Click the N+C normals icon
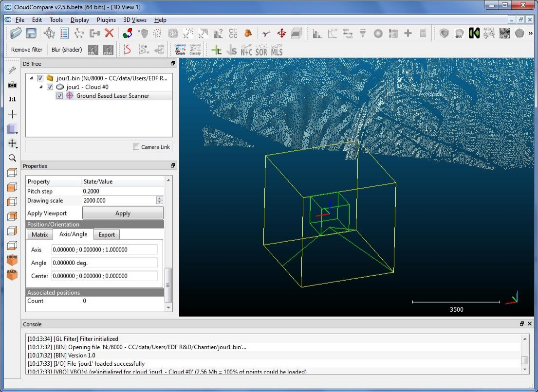The width and height of the screenshot is (538, 392). [246, 51]
